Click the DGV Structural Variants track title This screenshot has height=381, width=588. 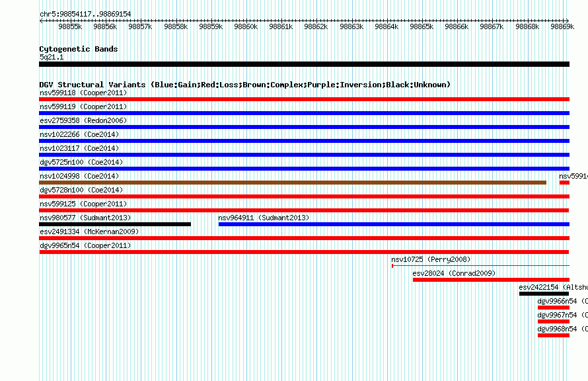[x=245, y=85]
